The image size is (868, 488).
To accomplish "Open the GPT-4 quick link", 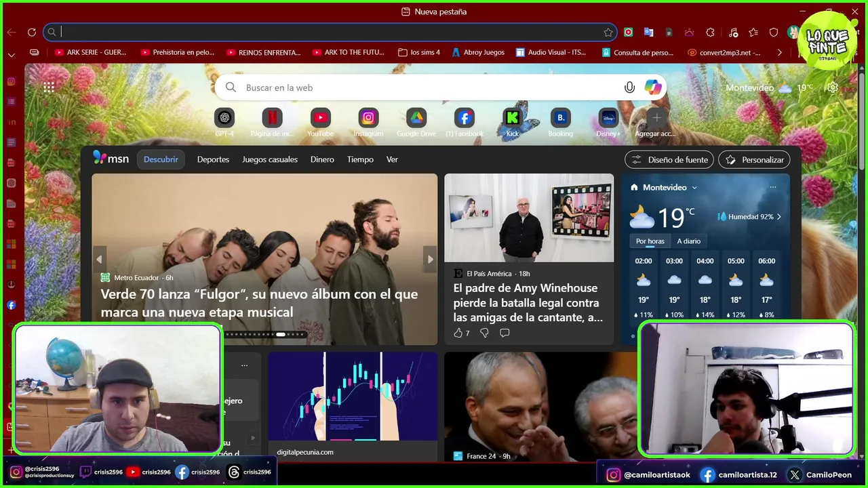I will [x=224, y=118].
